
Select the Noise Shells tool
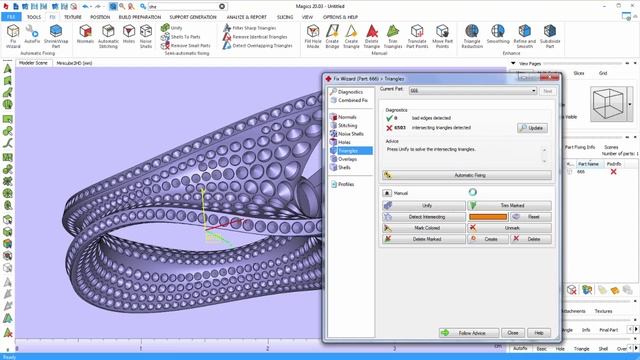click(x=146, y=36)
